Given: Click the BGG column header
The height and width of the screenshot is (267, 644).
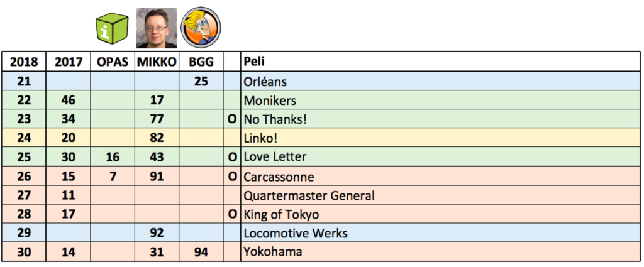Looking at the screenshot, I should (201, 62).
